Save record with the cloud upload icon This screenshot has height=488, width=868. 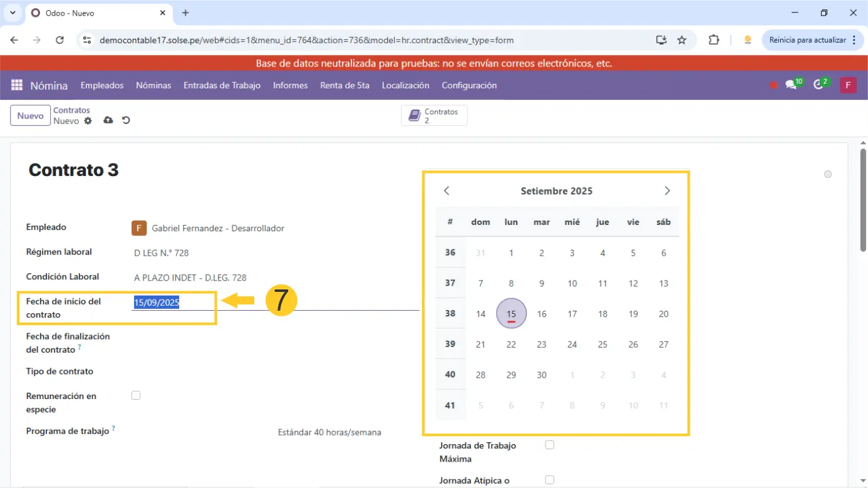coord(108,120)
